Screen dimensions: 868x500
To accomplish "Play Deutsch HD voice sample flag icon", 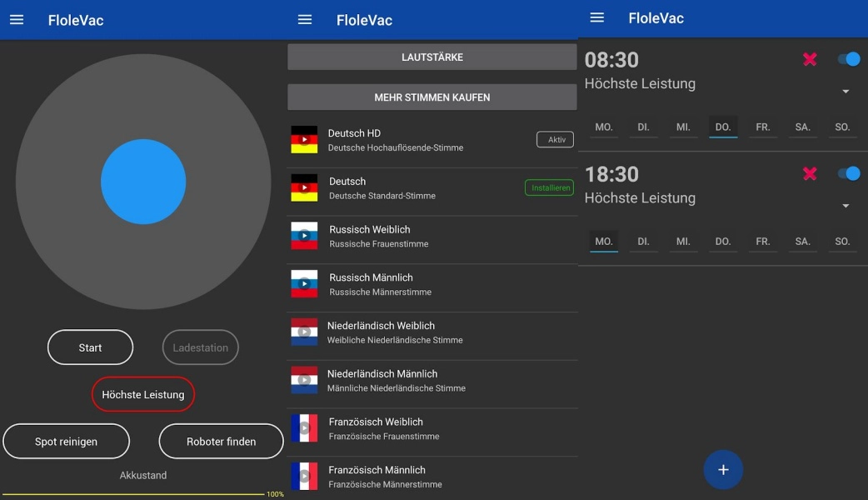I will [x=304, y=139].
